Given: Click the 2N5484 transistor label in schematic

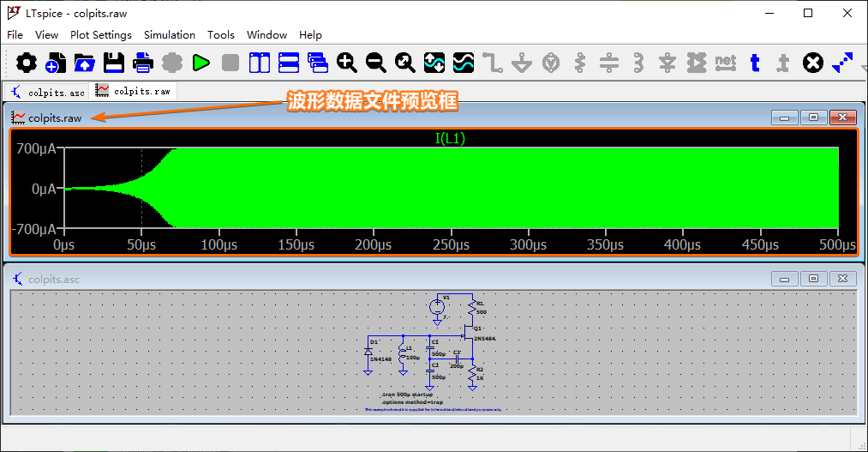Looking at the screenshot, I should (x=485, y=339).
